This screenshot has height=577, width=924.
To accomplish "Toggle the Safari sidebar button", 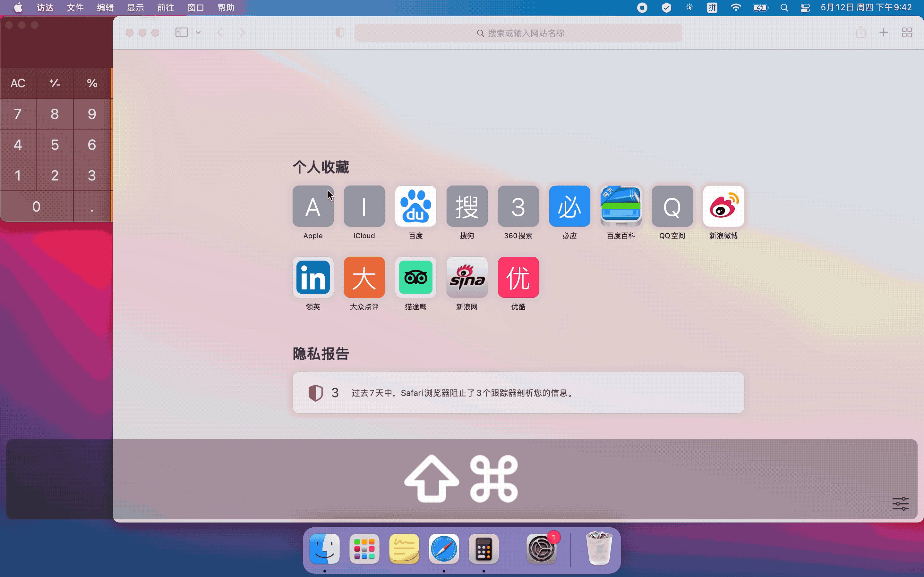I will pyautogui.click(x=181, y=33).
